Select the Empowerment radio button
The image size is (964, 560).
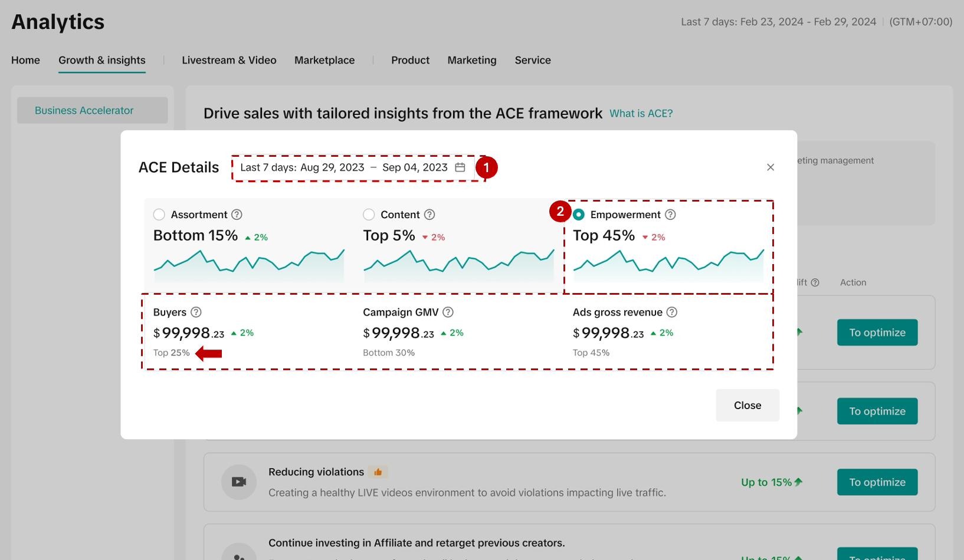(x=579, y=215)
